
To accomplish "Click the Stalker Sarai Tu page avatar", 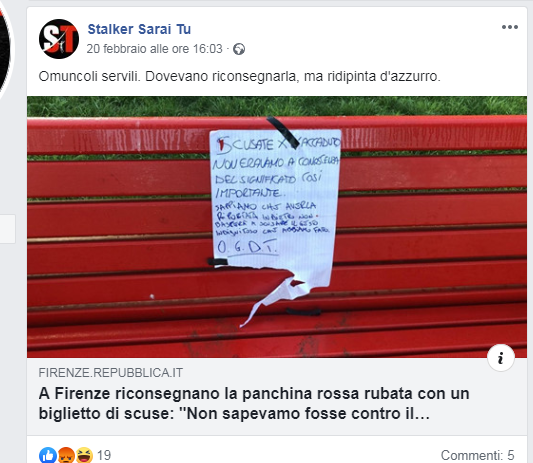I will (59, 39).
